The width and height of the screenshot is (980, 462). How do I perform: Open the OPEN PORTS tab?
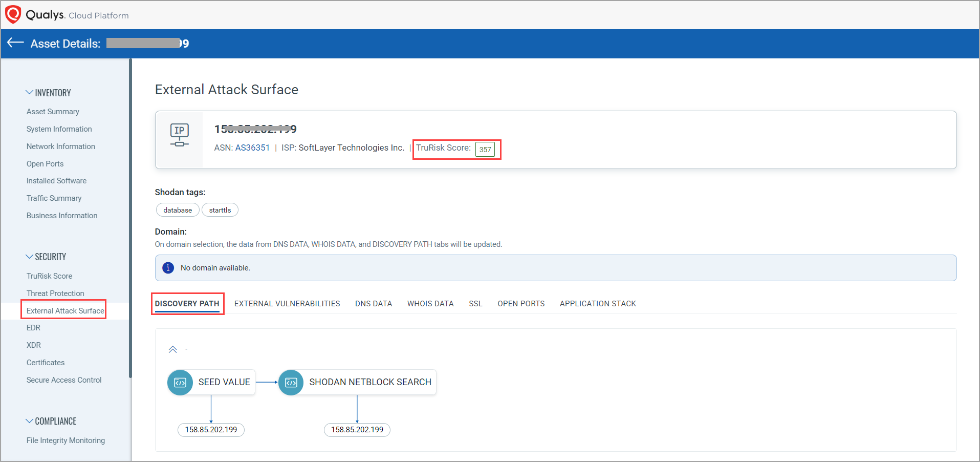[x=521, y=304]
